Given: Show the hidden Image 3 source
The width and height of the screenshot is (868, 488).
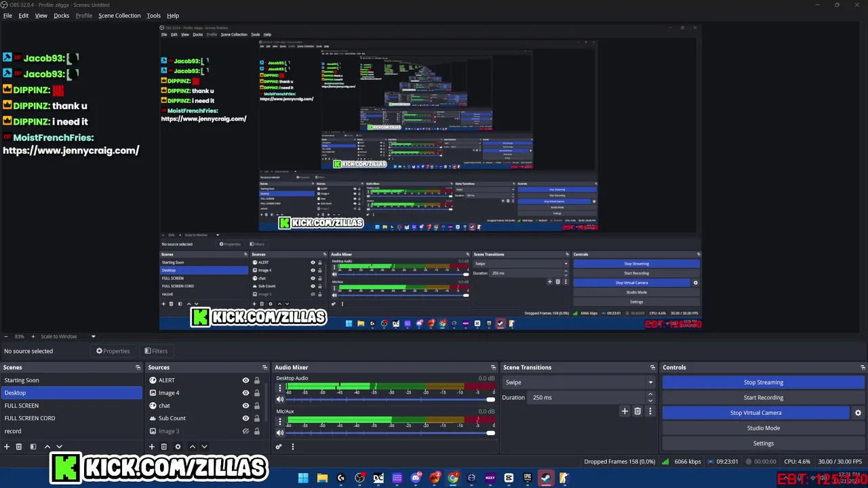Looking at the screenshot, I should coord(245,431).
